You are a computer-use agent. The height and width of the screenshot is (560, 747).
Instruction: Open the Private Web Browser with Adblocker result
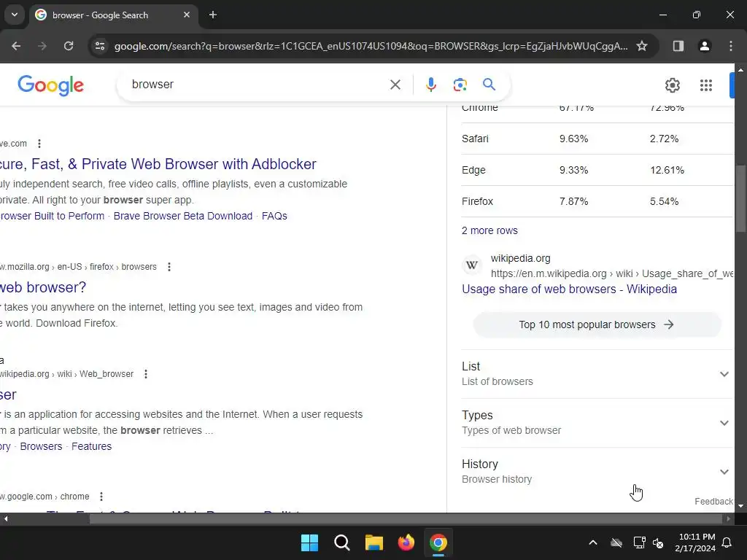(x=158, y=164)
